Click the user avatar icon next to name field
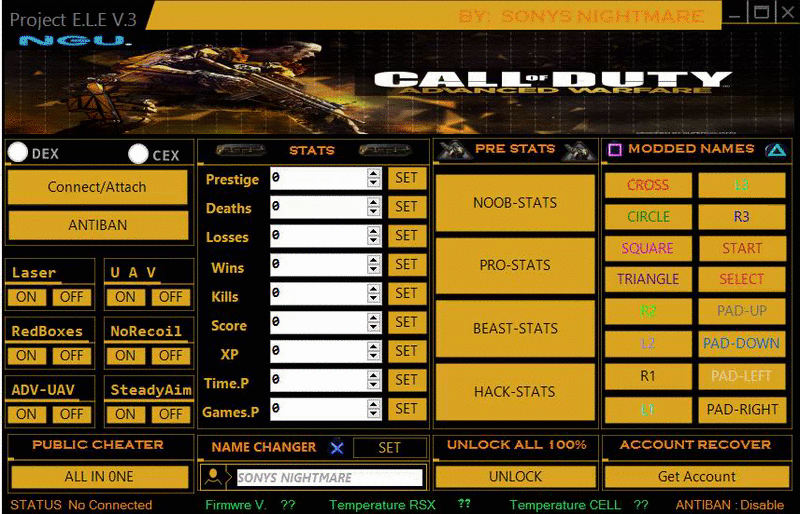800x514 pixels. click(x=213, y=478)
